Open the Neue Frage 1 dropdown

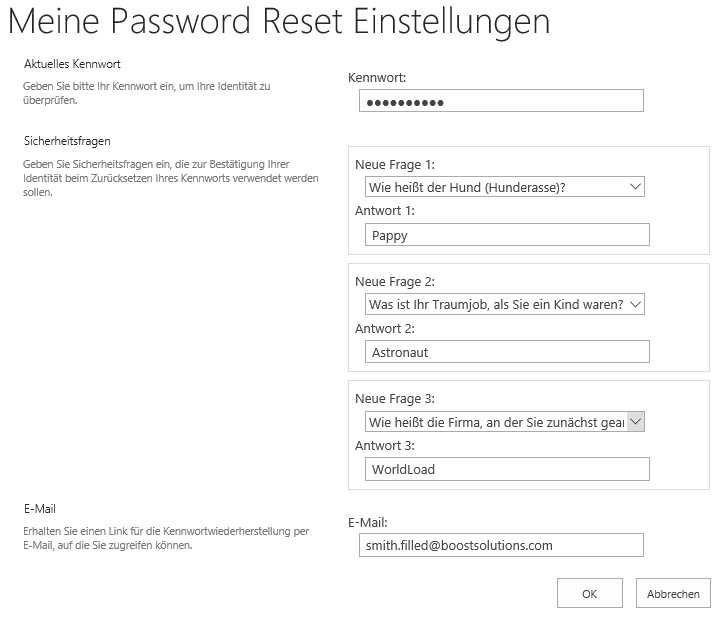coord(504,187)
